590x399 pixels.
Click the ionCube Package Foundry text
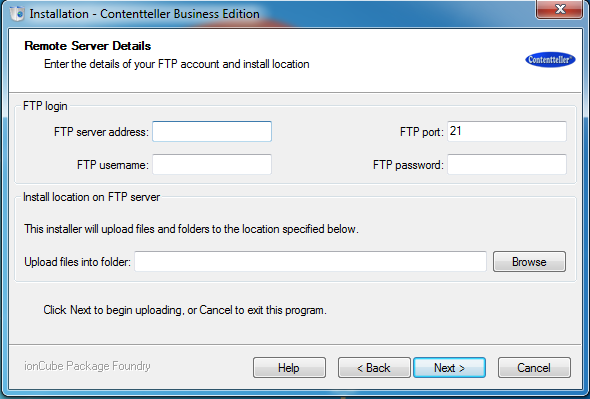coord(87,366)
